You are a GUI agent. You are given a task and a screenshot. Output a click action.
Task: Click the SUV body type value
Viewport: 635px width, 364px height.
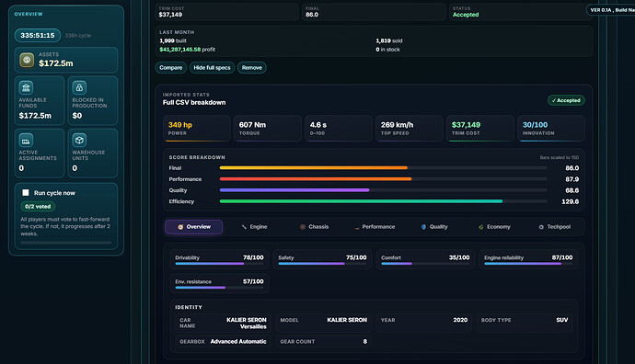(x=561, y=320)
